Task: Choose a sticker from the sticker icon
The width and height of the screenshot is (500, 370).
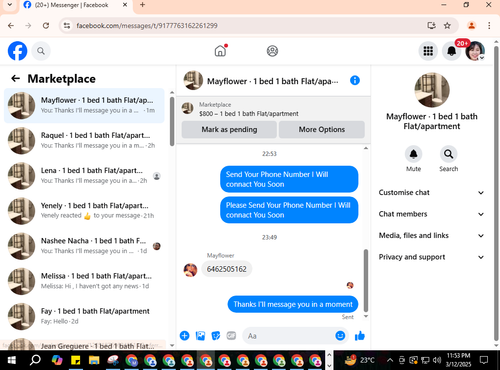Action: coord(216,336)
